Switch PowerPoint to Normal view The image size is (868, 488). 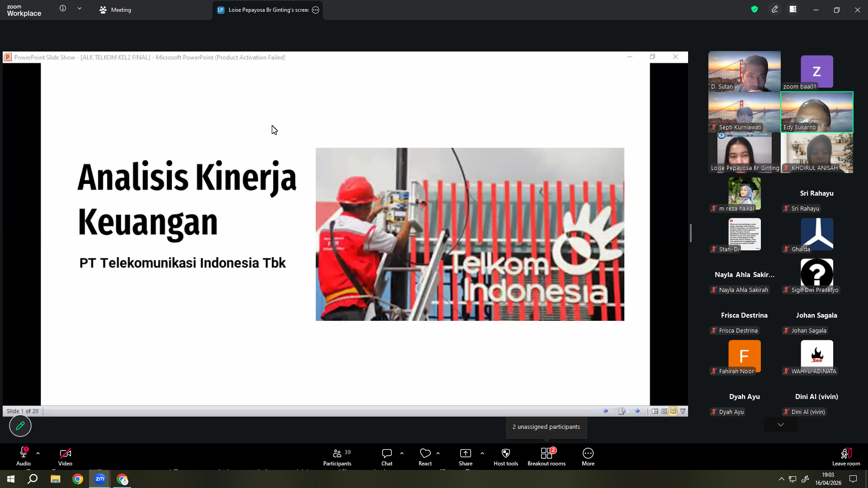coord(655,411)
